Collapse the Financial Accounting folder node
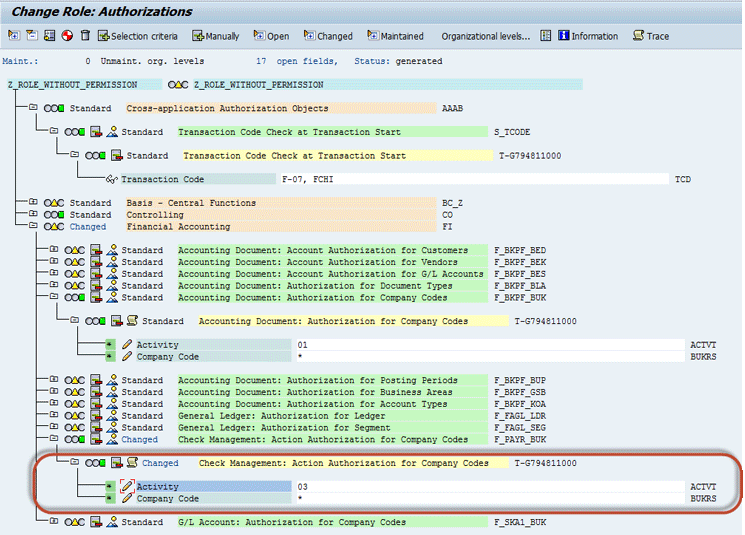 point(33,227)
